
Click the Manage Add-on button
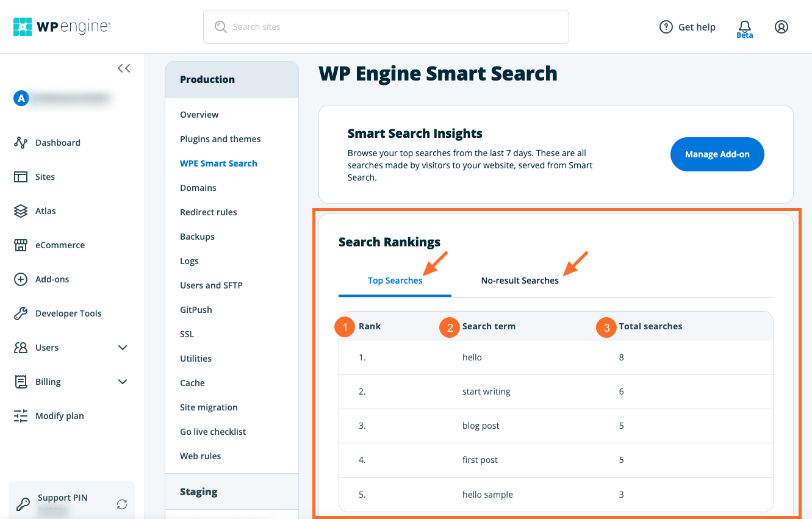tap(717, 154)
